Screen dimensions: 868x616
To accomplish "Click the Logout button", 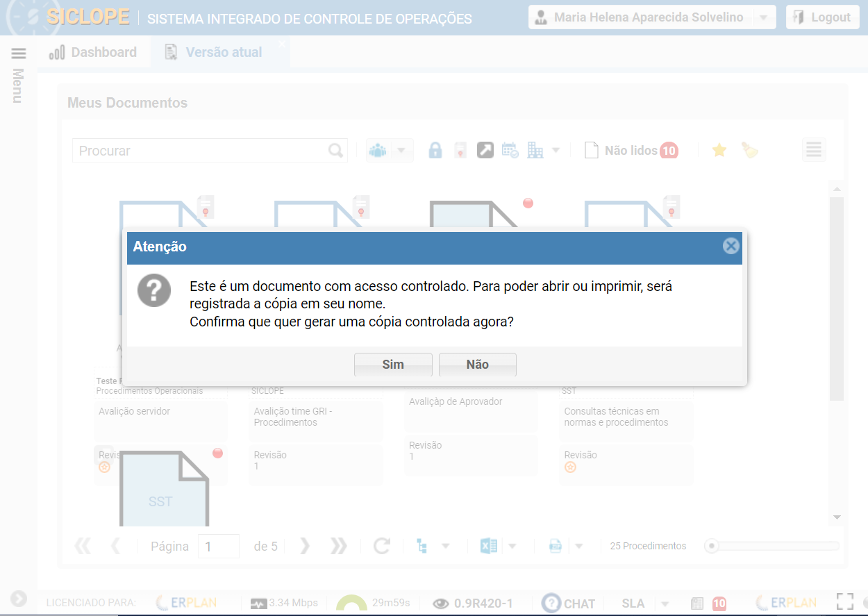I will pos(822,17).
